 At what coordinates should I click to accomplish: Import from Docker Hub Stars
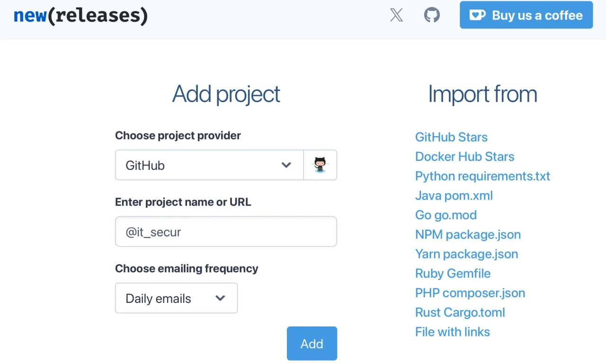[464, 157]
